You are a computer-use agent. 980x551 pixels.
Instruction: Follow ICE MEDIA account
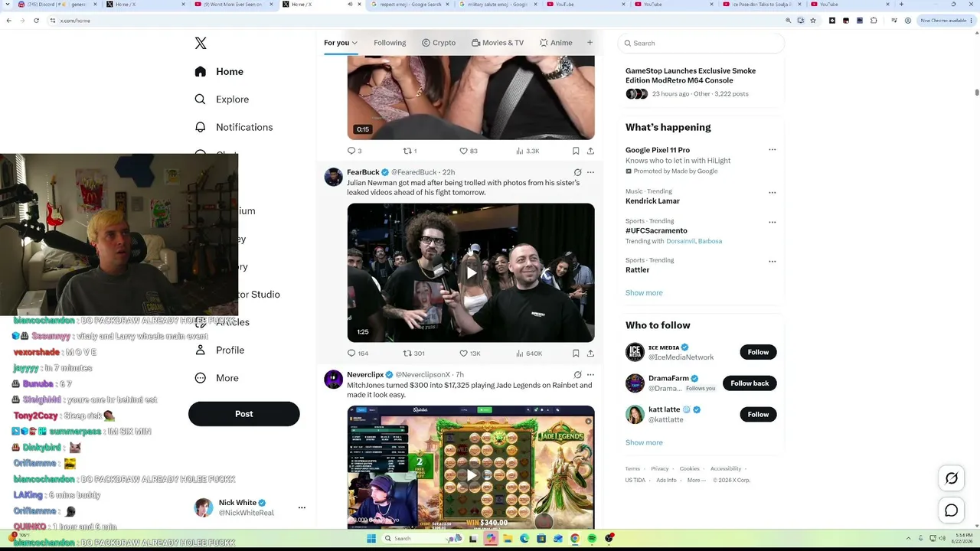point(758,352)
